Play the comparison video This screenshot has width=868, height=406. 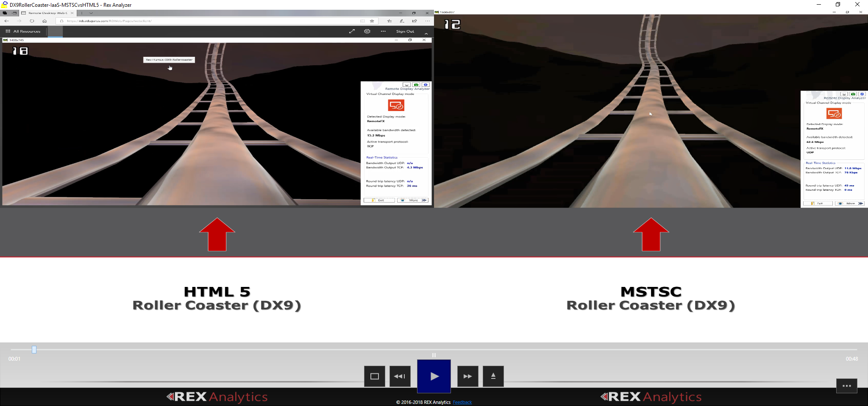point(434,376)
